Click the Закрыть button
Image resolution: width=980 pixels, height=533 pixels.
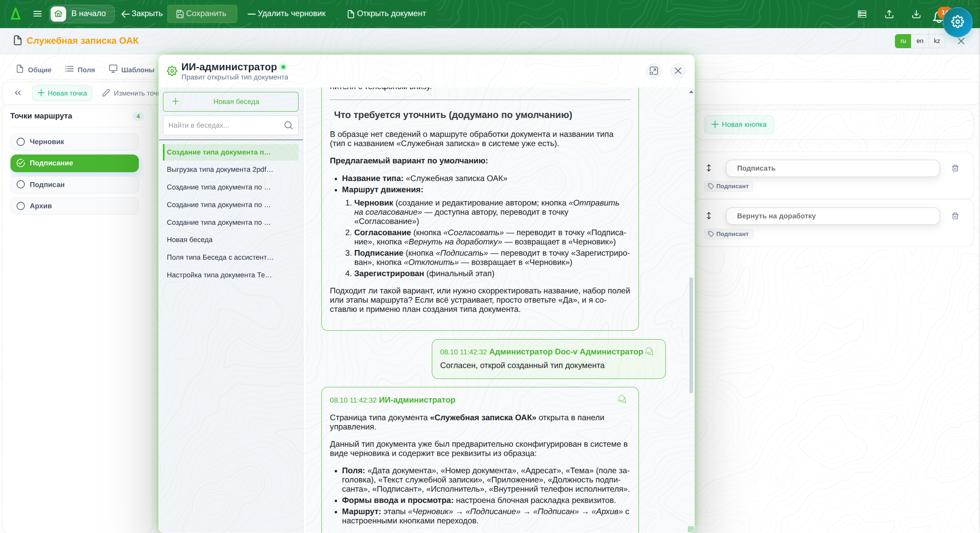(x=142, y=14)
